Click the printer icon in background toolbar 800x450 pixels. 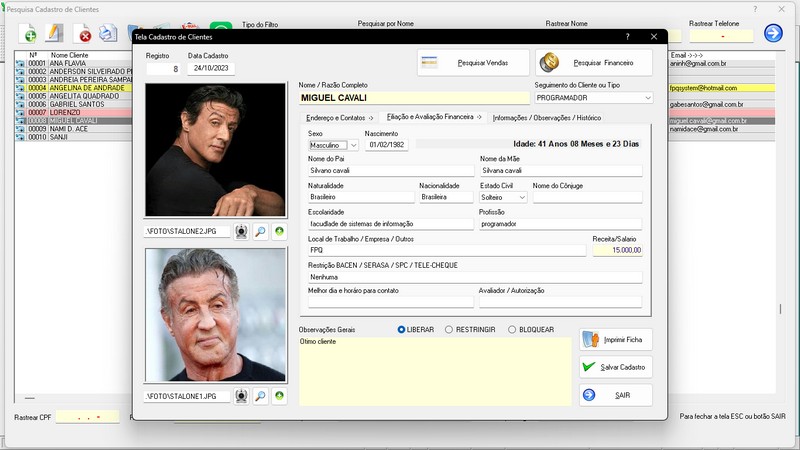pos(109,35)
